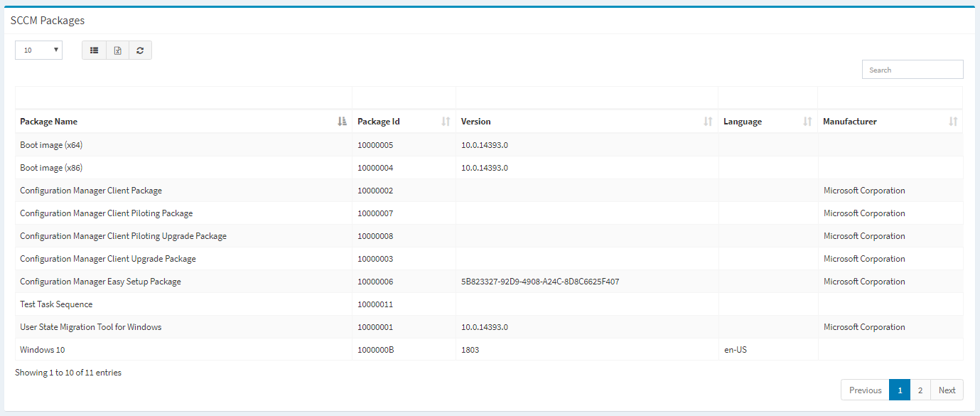This screenshot has height=416, width=980.
Task: Click package id 10000007
Action: 375,213
